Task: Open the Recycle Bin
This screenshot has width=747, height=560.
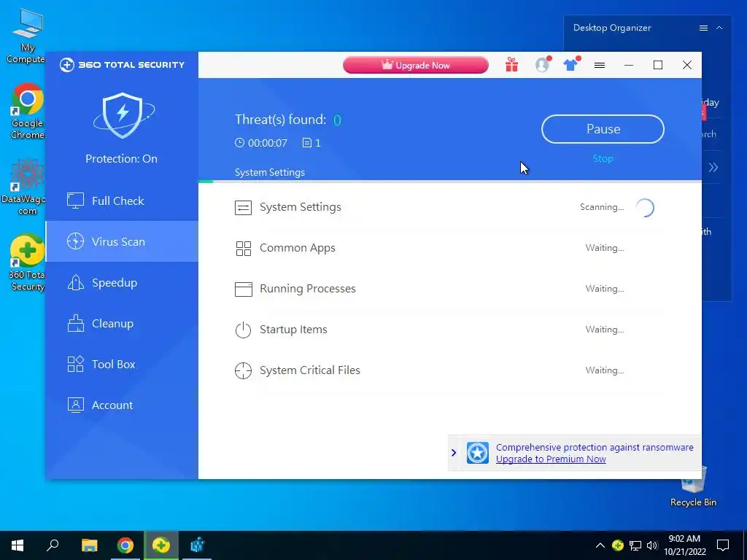Action: pos(693,486)
